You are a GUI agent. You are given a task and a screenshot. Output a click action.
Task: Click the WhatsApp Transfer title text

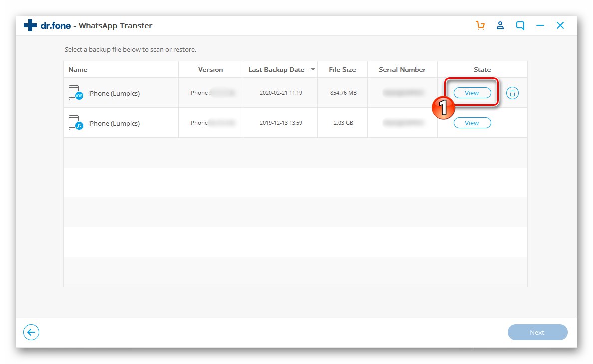115,25
